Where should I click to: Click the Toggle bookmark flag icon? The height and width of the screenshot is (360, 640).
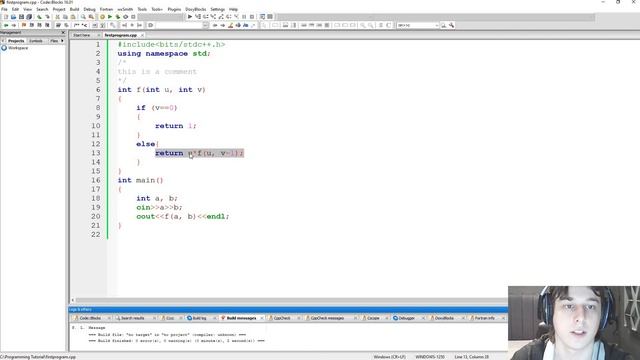(24, 25)
